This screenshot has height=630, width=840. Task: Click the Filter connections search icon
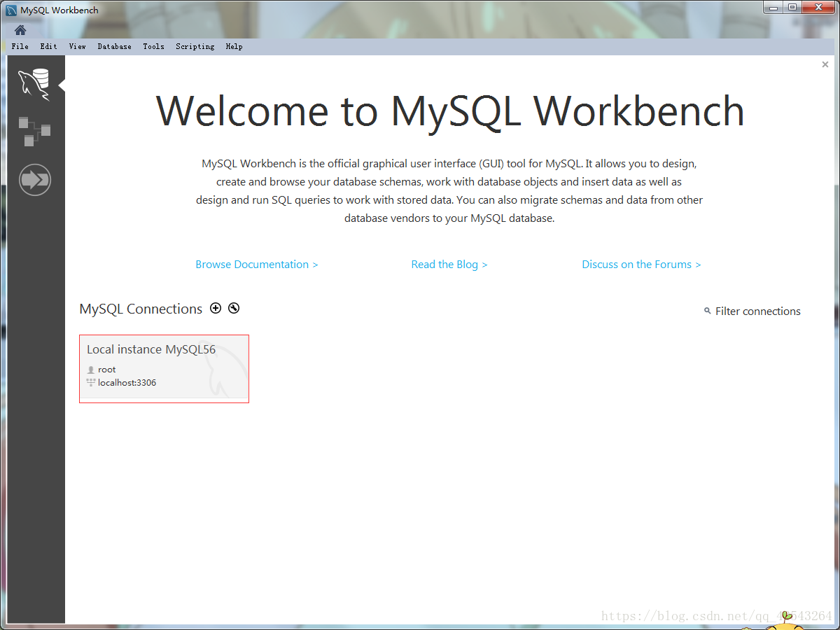[707, 311]
